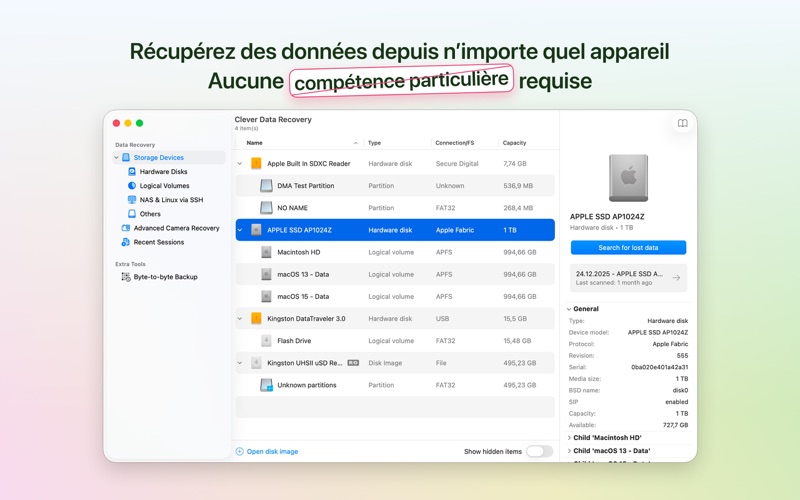Click the R/O badge on Kingston UHSII row
The image size is (800, 500).
point(353,363)
